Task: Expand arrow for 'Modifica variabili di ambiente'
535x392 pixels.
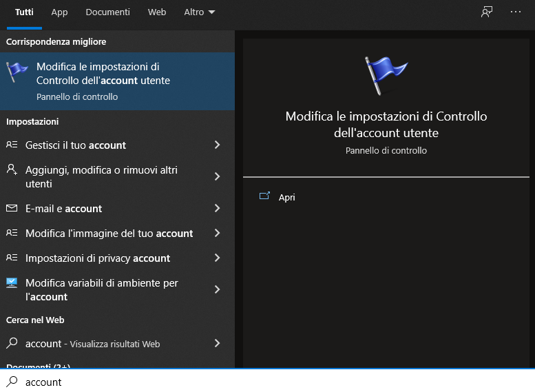Action: (218, 289)
